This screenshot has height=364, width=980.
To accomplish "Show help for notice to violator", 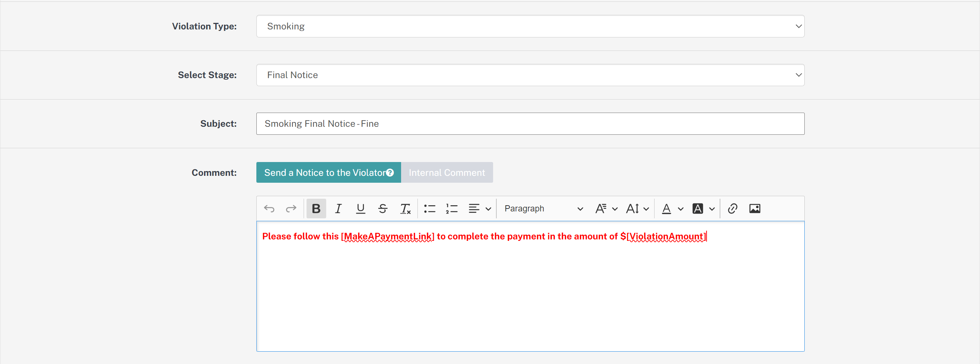I will (390, 173).
